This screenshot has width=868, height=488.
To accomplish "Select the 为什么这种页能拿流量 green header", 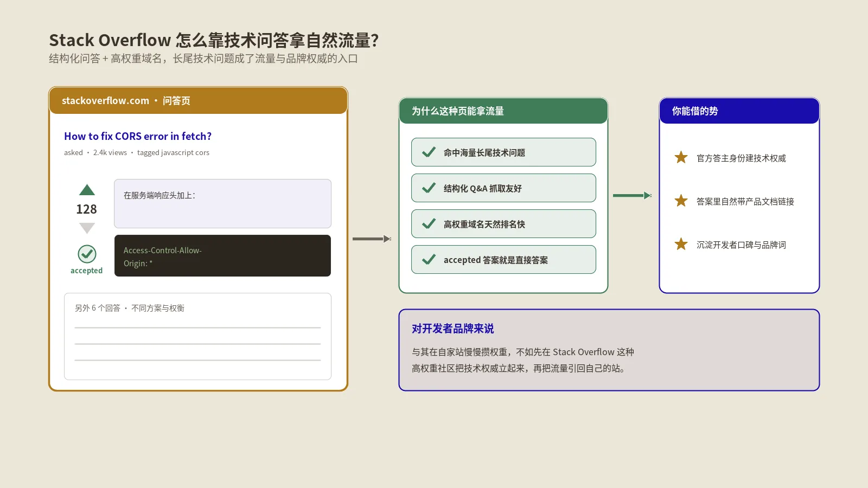I will (x=503, y=111).
